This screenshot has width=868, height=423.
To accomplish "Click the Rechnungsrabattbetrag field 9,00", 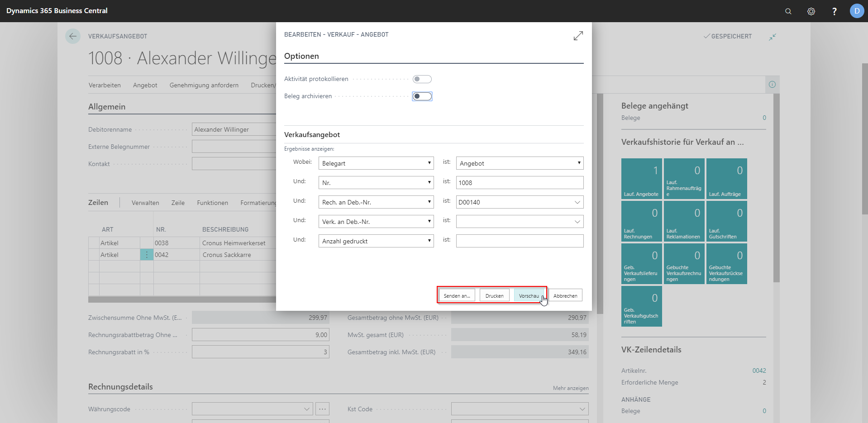I will [x=260, y=335].
